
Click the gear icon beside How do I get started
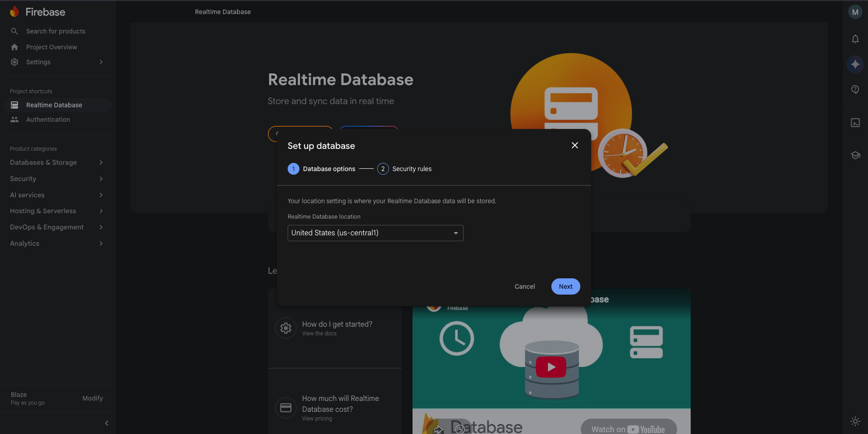tap(286, 328)
